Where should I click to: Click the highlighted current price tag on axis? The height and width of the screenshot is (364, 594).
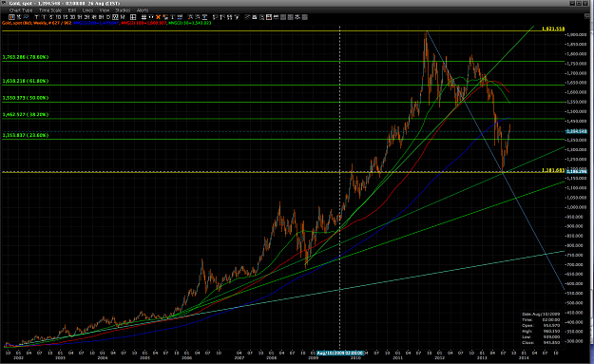click(x=576, y=131)
